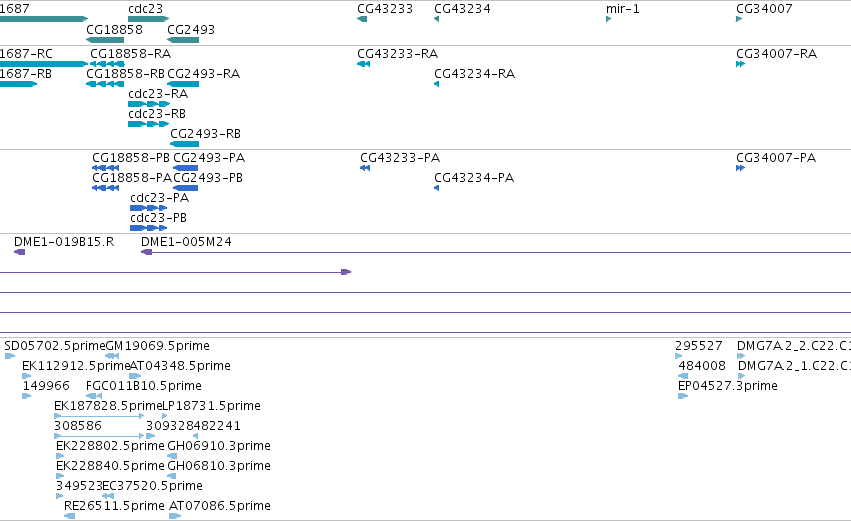Select the cdc23-RA transcript label
The width and height of the screenshot is (851, 521).
[x=158, y=94]
